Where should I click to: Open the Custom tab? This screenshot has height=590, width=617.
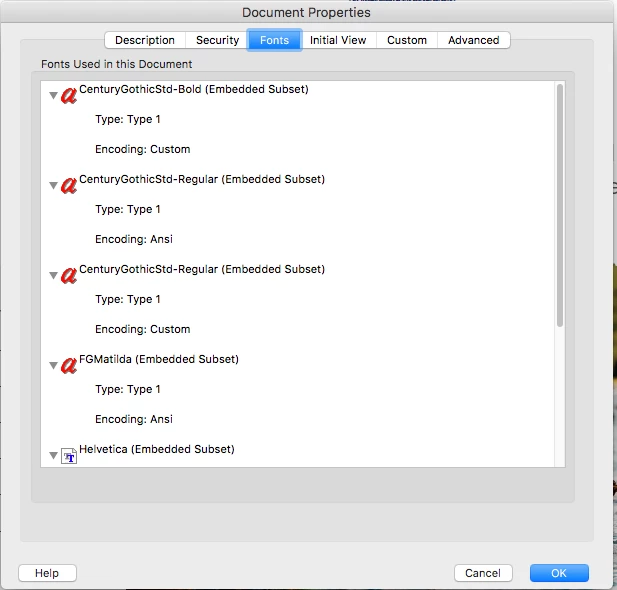click(x=407, y=40)
